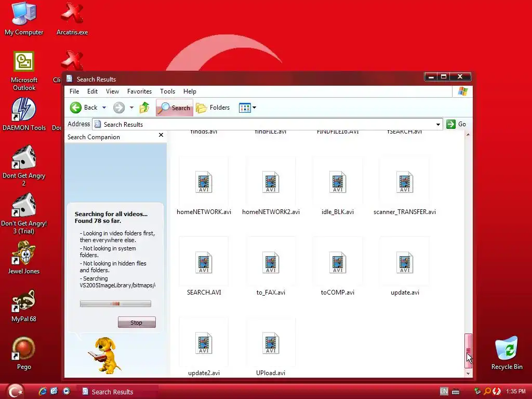Launch Dont Get Angry 2 shortcut
532x399 pixels.
pyautogui.click(x=24, y=166)
